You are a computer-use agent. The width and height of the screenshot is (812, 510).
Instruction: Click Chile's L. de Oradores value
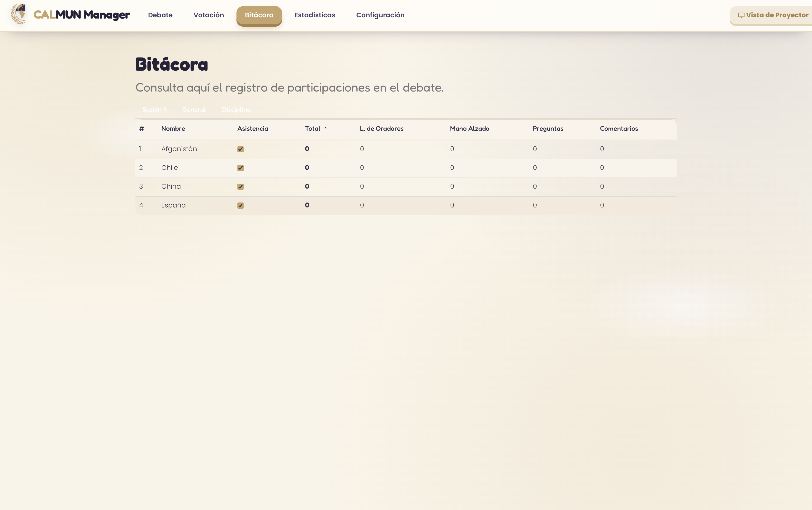pyautogui.click(x=362, y=168)
